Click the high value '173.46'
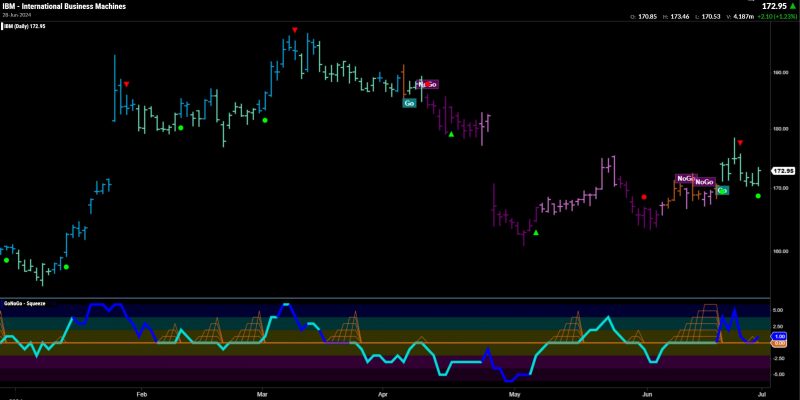Viewport: 800px width, 400px height. tap(680, 17)
